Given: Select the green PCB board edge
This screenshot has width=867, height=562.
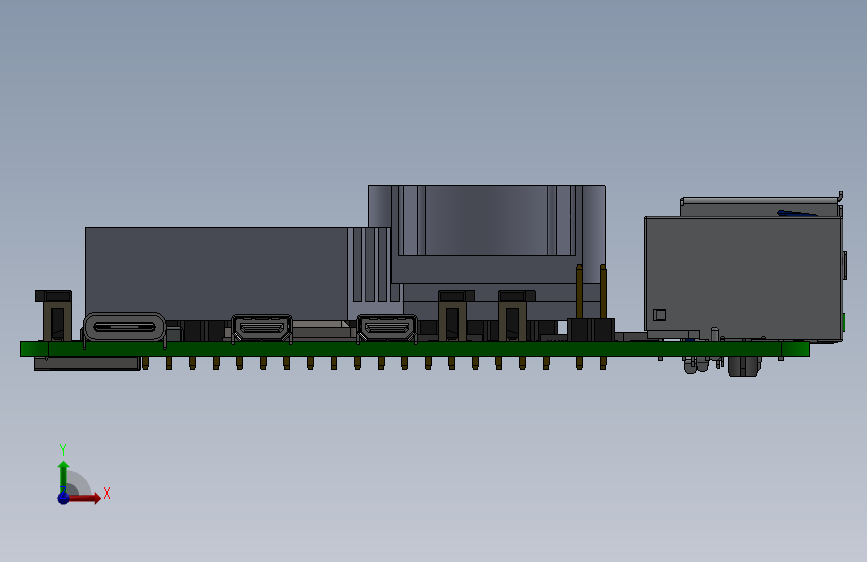Looking at the screenshot, I should pos(415,349).
